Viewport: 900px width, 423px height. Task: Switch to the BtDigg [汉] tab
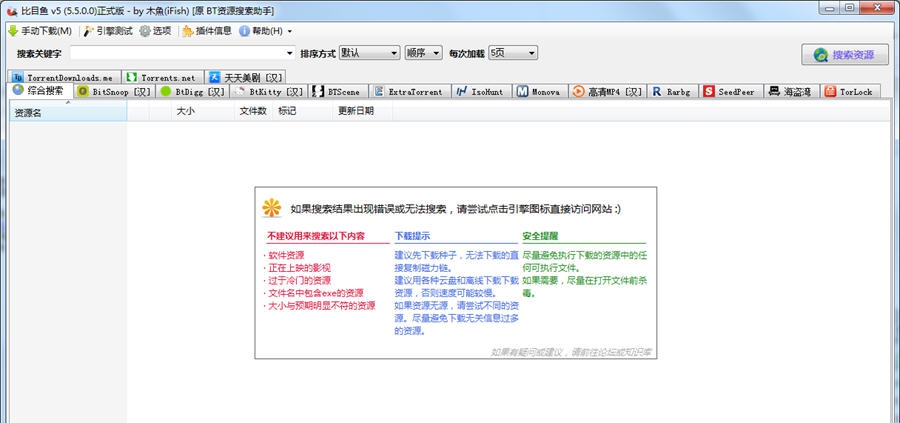(193, 91)
